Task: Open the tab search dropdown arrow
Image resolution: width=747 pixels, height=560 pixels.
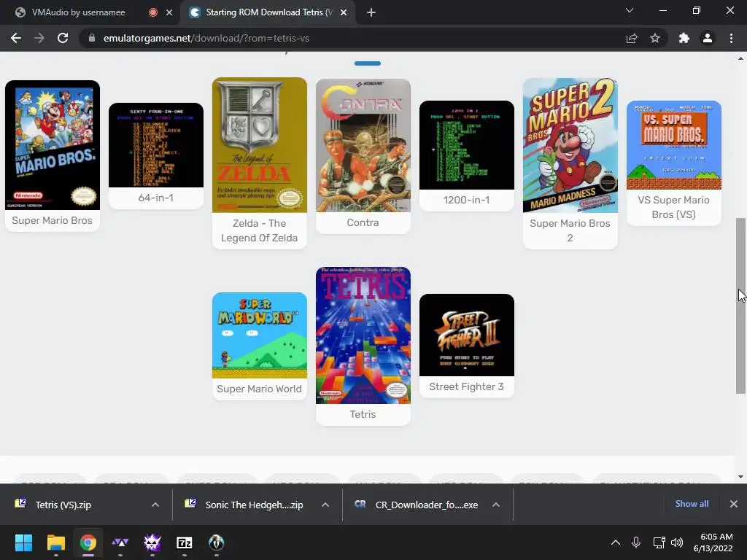Action: coord(630,10)
